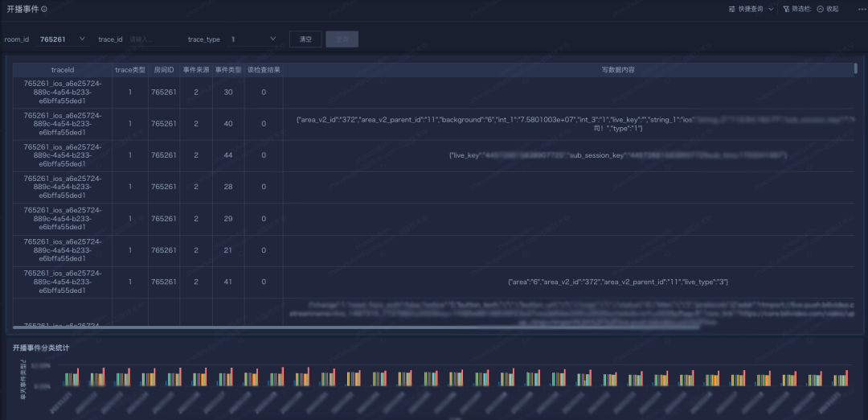Click the query button next to 清空
This screenshot has width=868, height=420.
point(342,39)
